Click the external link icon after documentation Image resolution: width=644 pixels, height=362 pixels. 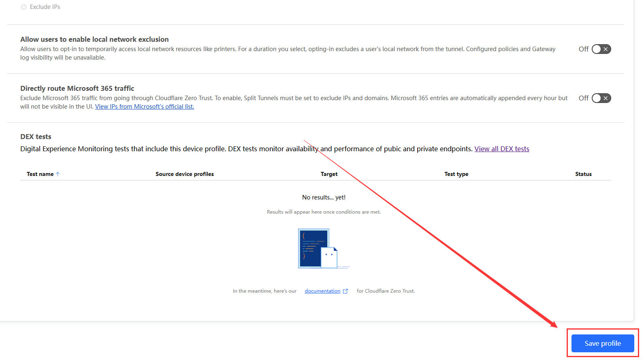point(345,291)
